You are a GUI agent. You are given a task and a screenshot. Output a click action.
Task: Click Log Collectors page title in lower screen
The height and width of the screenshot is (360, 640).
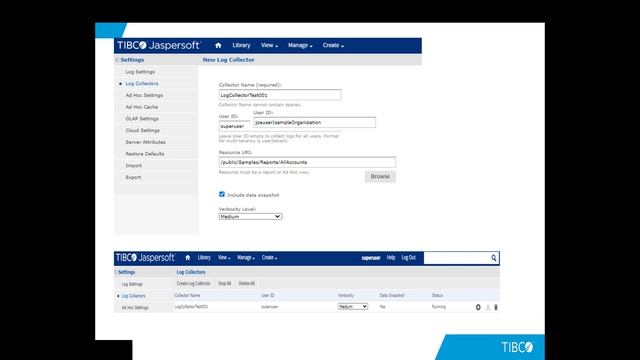tap(191, 272)
